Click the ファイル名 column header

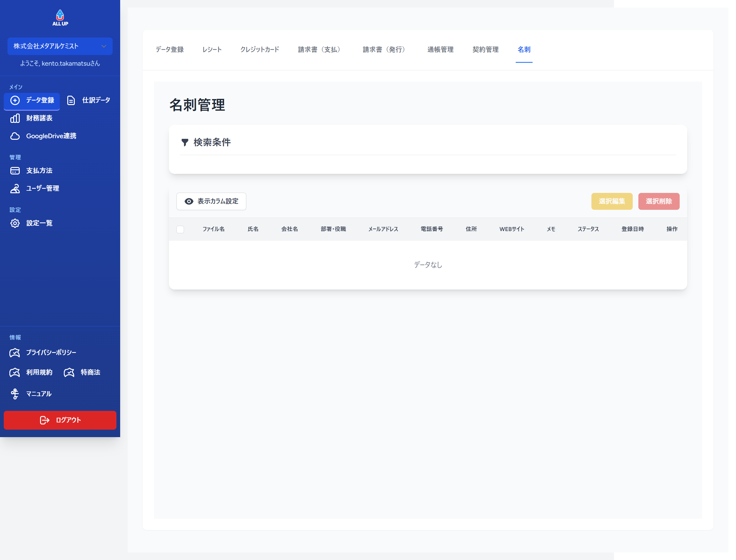213,229
